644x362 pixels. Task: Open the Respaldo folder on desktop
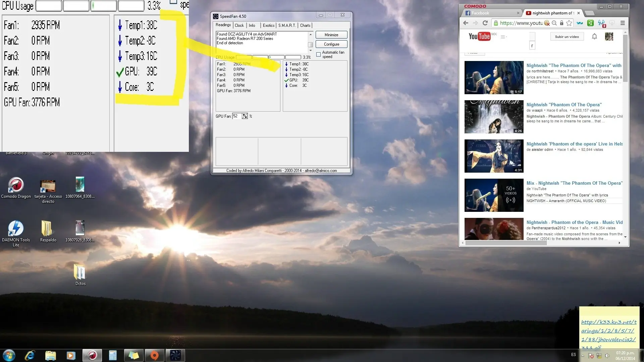pos(48,231)
